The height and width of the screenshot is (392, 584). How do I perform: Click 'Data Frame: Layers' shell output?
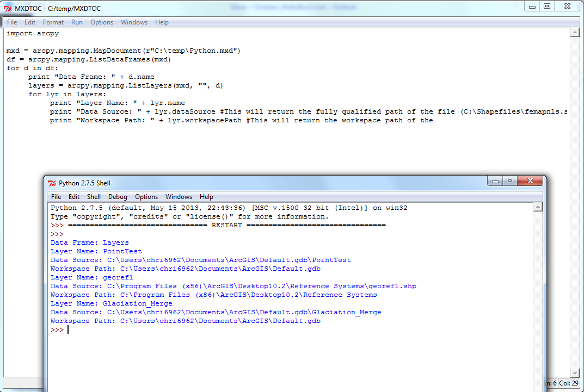coord(90,242)
